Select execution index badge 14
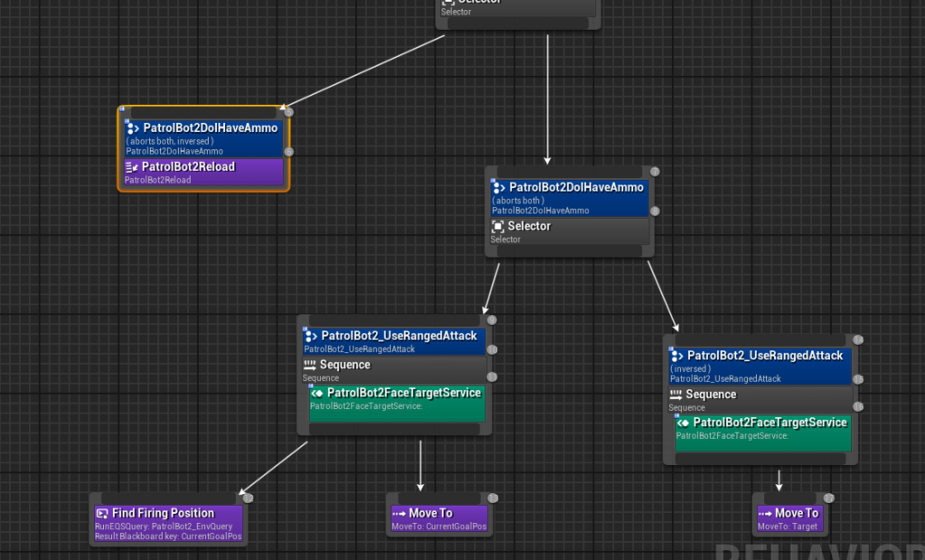Image resolution: width=925 pixels, height=560 pixels. click(858, 340)
